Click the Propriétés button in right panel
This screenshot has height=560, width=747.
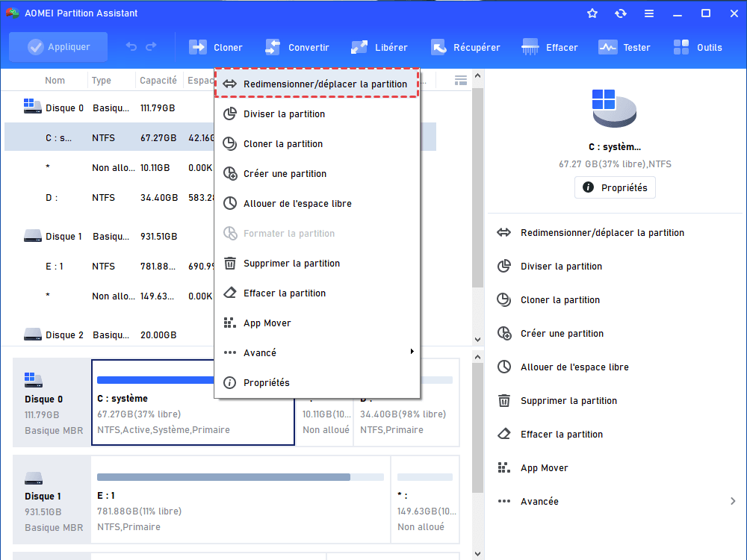[x=615, y=187]
